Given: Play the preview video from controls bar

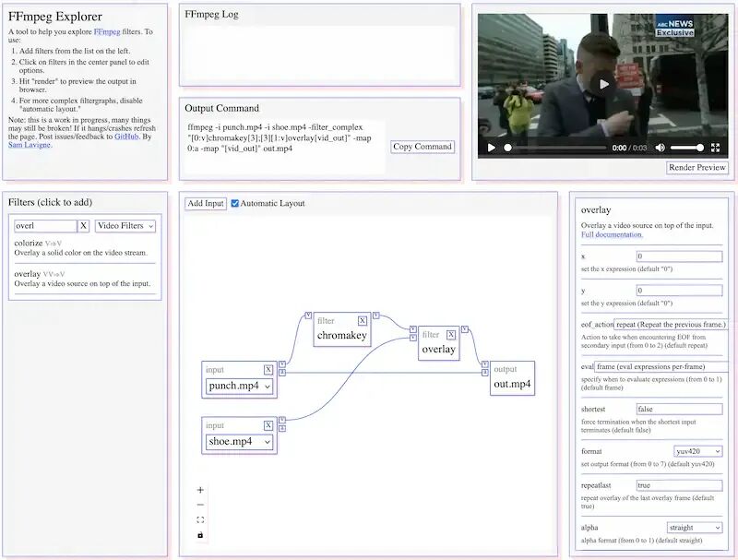Looking at the screenshot, I should coord(491,148).
